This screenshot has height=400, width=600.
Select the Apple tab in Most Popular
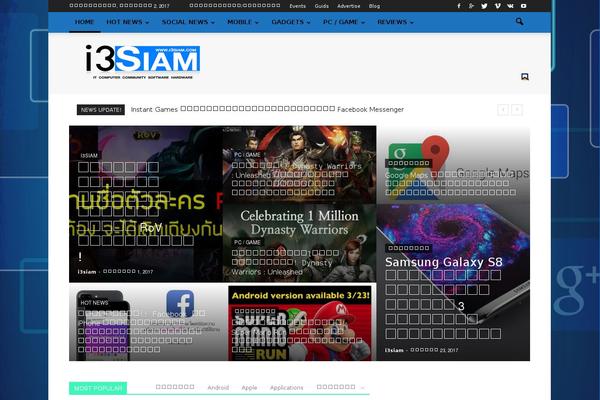(x=249, y=388)
